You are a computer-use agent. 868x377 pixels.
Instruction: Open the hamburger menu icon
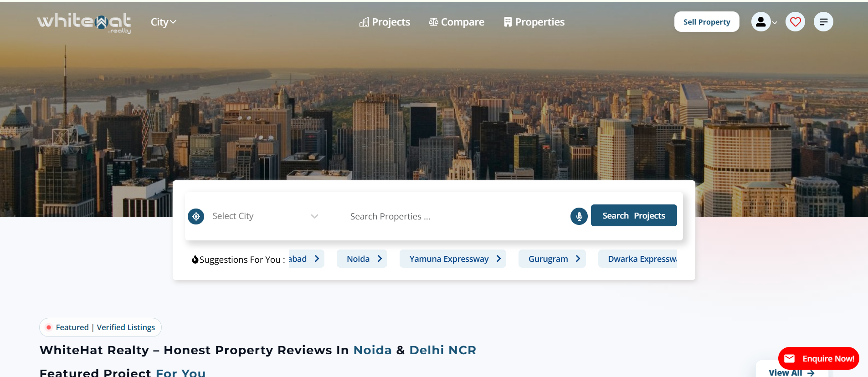click(x=823, y=22)
